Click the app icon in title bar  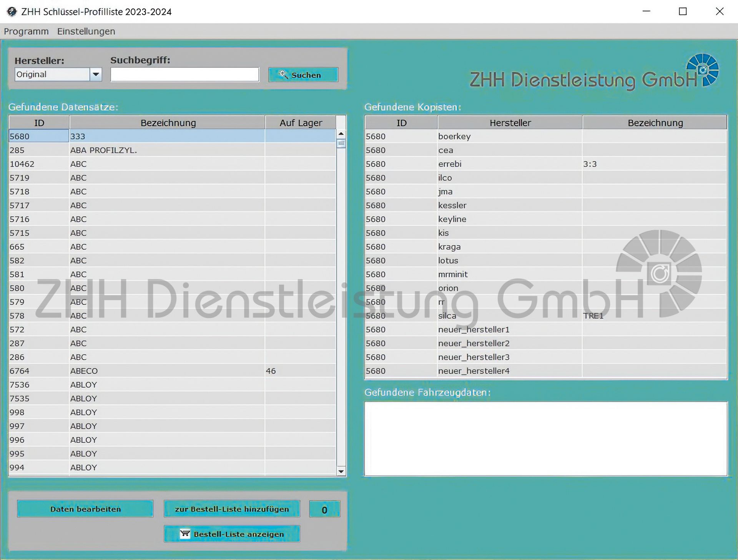pyautogui.click(x=12, y=12)
